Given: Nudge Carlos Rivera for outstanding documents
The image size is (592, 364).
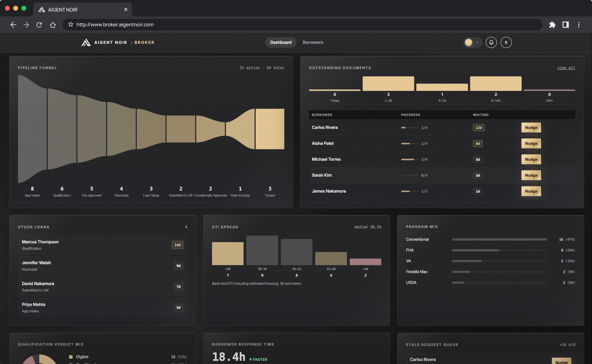Looking at the screenshot, I should [x=531, y=128].
